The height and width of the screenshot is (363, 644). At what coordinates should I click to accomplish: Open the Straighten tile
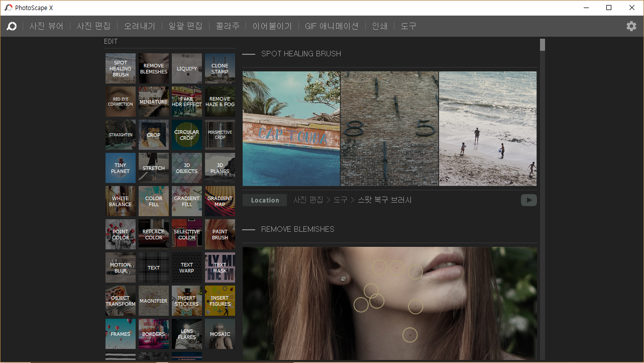click(x=121, y=135)
